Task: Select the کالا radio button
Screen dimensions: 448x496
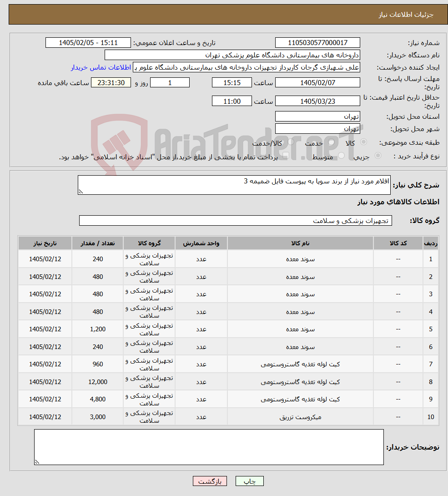Action: (363, 142)
